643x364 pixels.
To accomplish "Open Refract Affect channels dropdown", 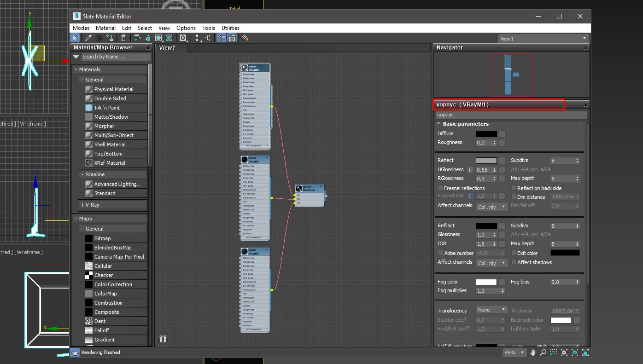I will 491,263.
